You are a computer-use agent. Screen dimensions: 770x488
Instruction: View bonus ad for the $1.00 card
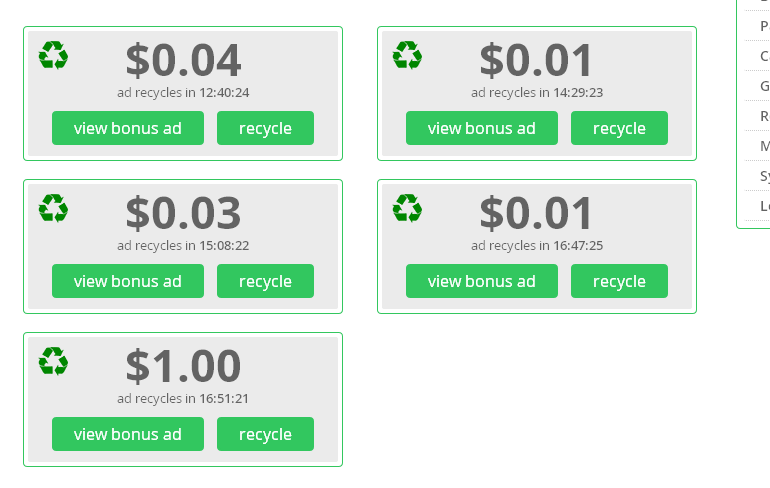click(x=128, y=434)
